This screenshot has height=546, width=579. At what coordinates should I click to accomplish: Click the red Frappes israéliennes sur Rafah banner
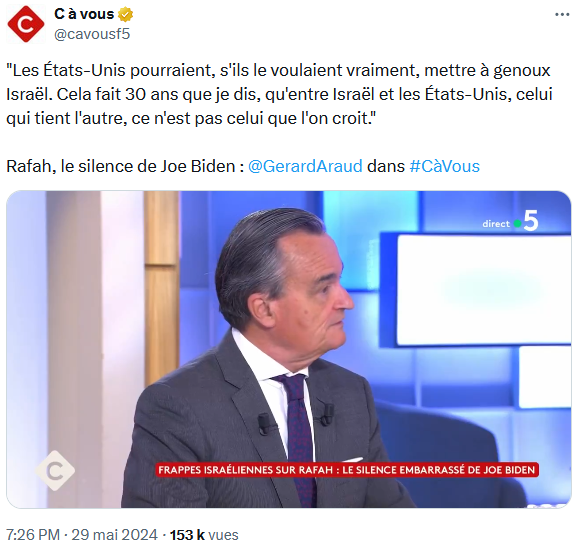[x=347, y=470]
